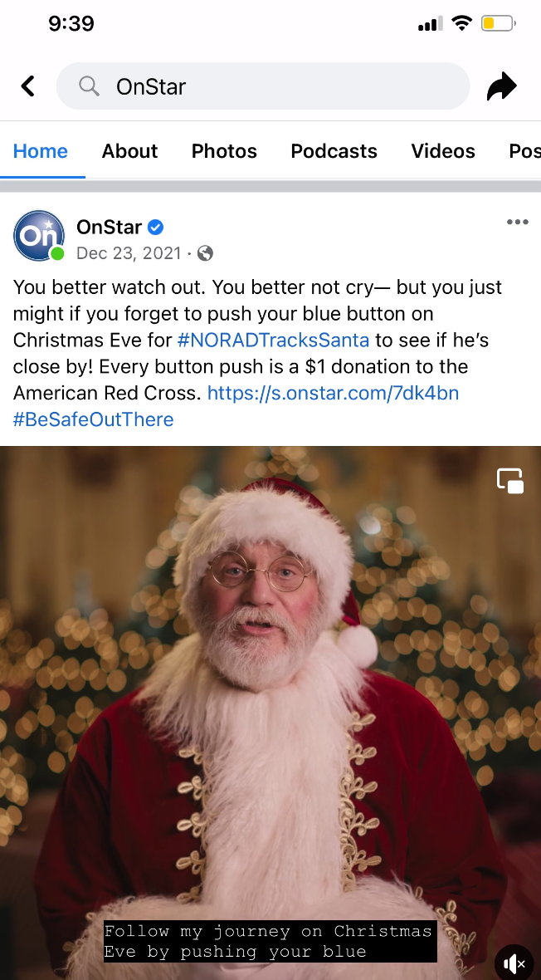Tap the OnStar search input field

263,86
